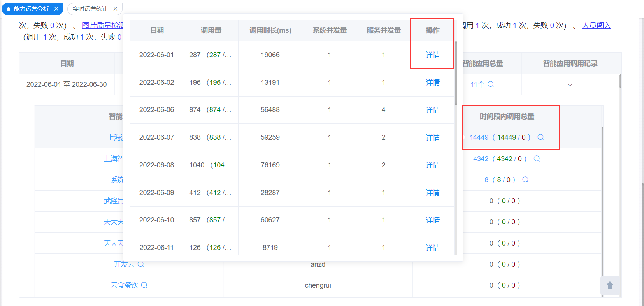Open 详情 for 2022-06-02 row
Screen dimensions: 644x306
433,83
